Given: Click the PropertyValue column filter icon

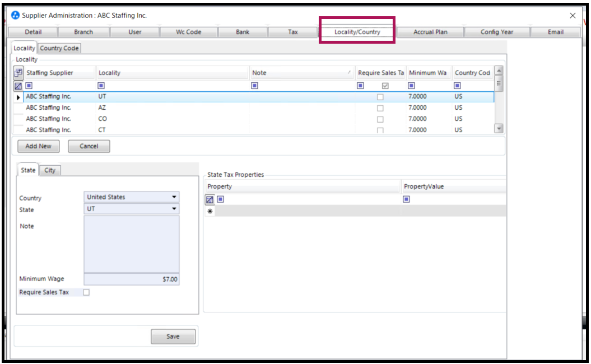Looking at the screenshot, I should [406, 199].
